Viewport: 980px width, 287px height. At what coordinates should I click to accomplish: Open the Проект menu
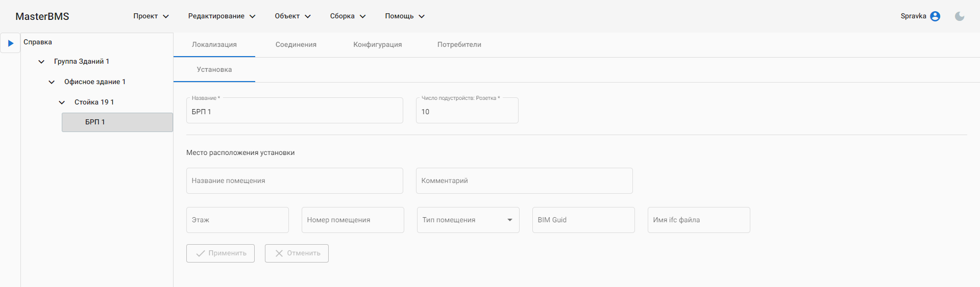coord(151,16)
